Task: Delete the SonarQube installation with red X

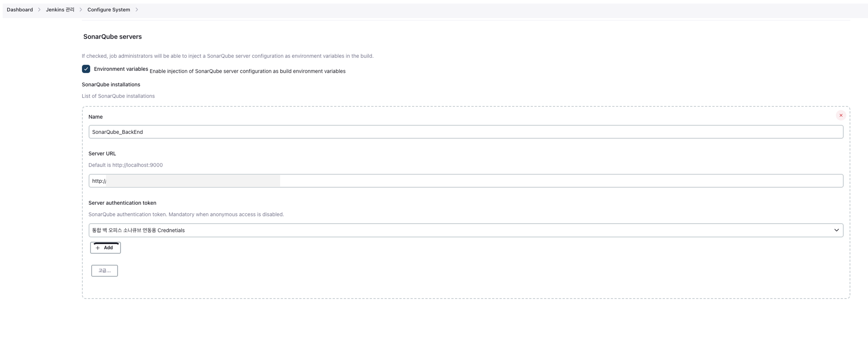Action: 841,115
